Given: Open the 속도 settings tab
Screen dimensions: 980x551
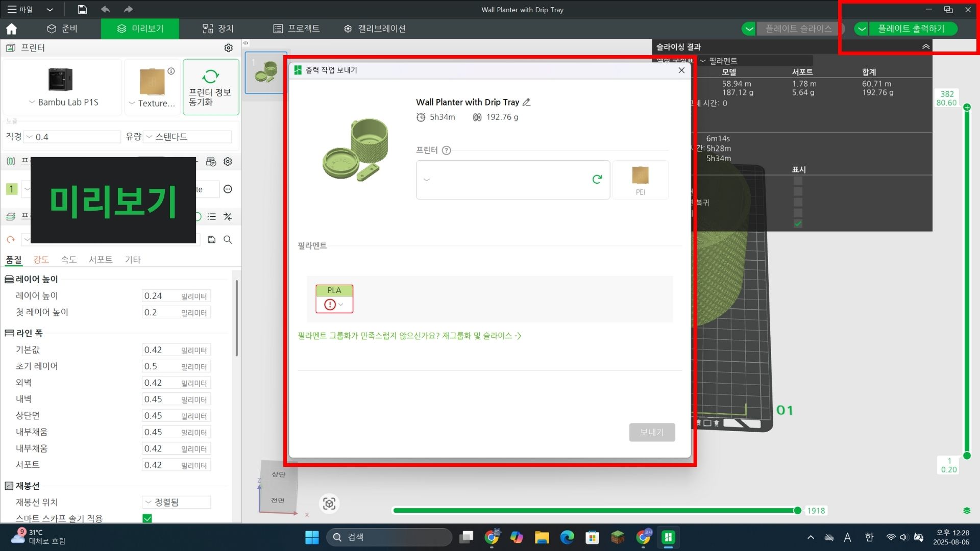Looking at the screenshot, I should click(x=68, y=260).
